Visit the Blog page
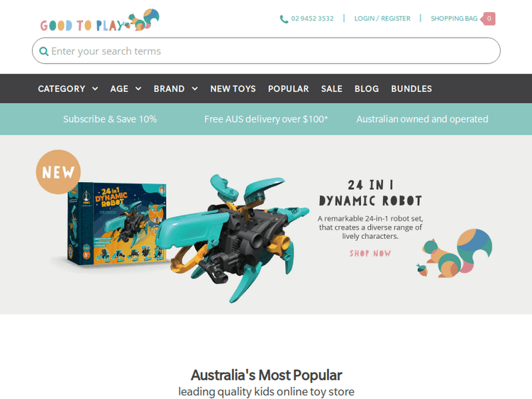 (367, 89)
